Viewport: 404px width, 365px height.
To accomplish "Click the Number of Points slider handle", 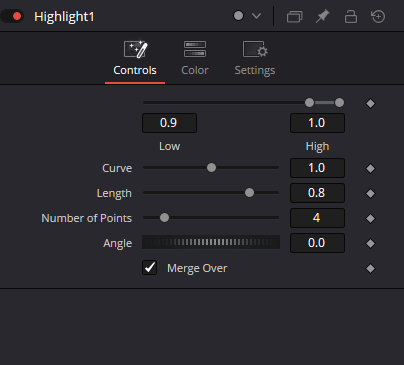I will 164,217.
